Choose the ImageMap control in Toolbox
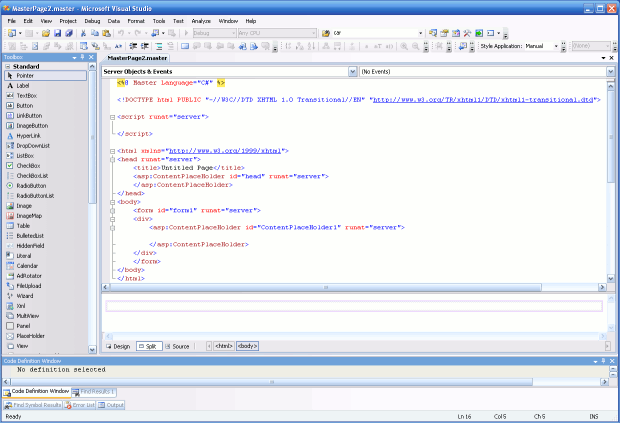The height and width of the screenshot is (423, 620). pyautogui.click(x=28, y=215)
